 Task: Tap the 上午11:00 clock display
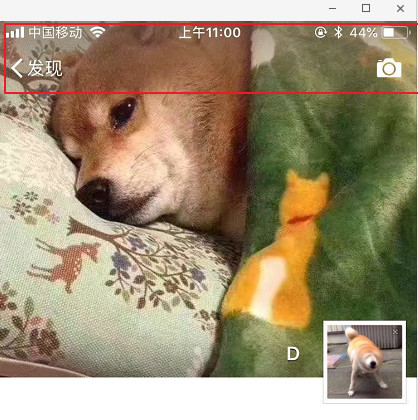[210, 33]
